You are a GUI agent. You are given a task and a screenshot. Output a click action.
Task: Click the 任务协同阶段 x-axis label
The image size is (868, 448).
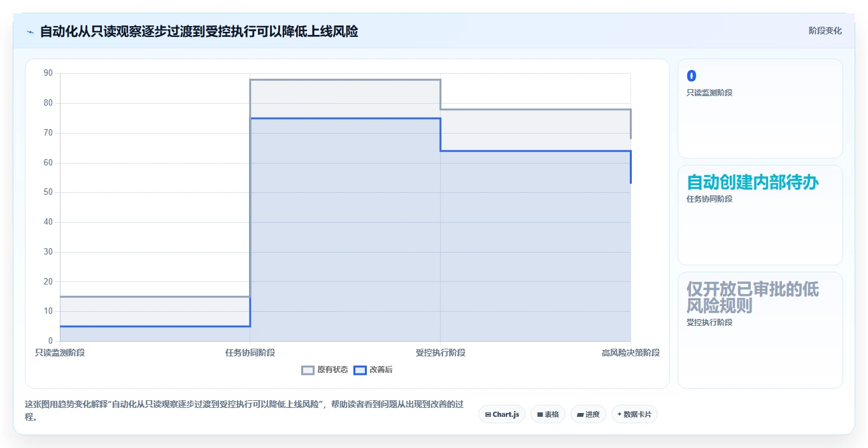pos(250,353)
